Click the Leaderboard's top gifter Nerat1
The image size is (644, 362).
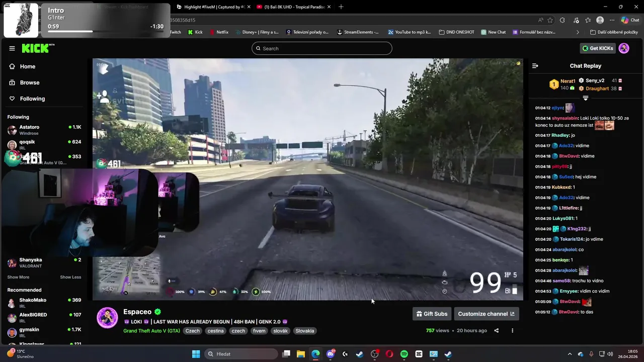[x=568, y=81]
